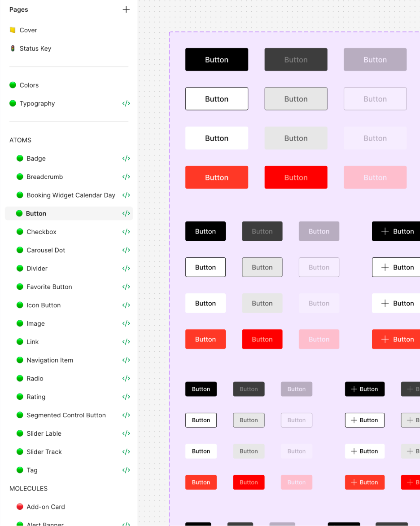Select the large disabled pink Button
Screen dimensions: 420x526
click(x=375, y=177)
